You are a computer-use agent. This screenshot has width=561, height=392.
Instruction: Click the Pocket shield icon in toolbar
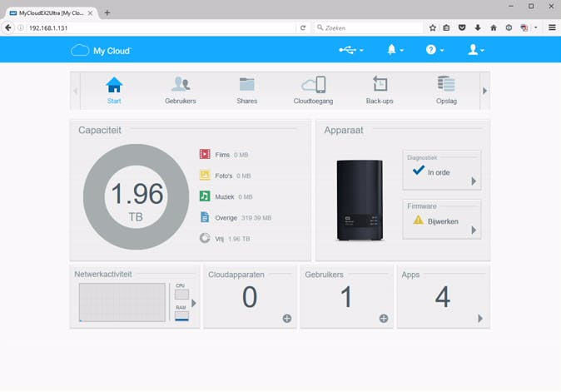(462, 27)
